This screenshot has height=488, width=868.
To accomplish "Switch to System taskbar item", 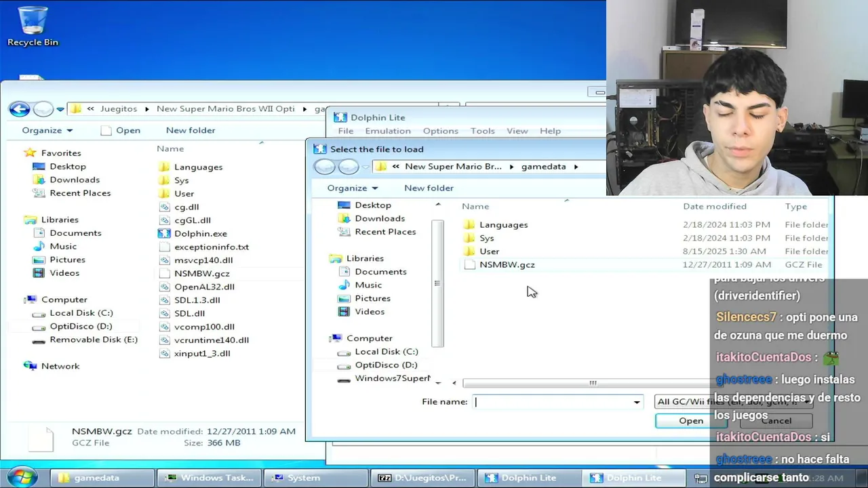I will pyautogui.click(x=315, y=478).
